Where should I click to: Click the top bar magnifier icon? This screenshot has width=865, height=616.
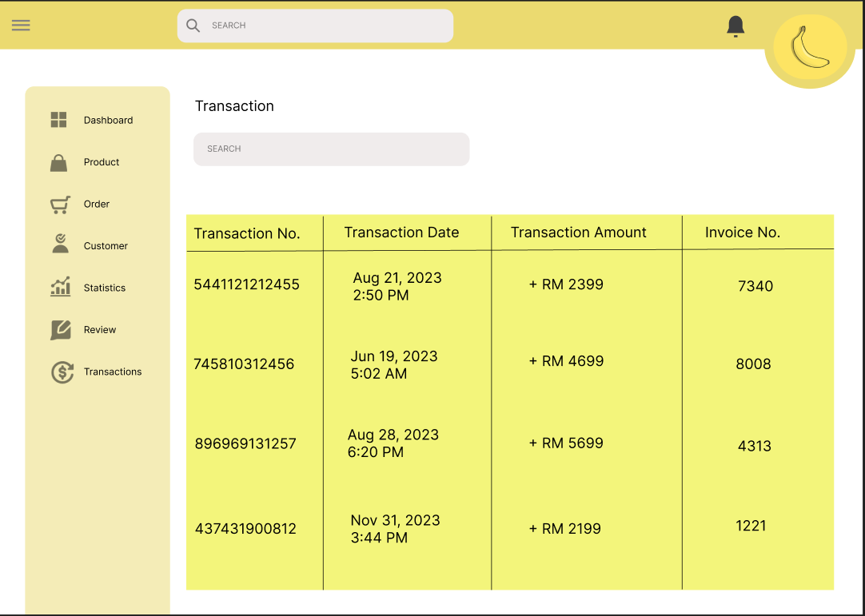[x=193, y=26]
